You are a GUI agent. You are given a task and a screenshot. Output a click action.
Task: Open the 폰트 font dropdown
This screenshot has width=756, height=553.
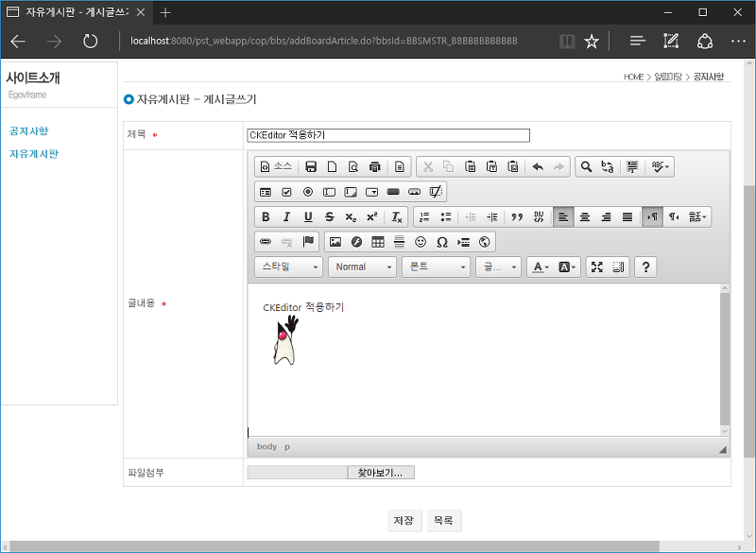pyautogui.click(x=436, y=268)
